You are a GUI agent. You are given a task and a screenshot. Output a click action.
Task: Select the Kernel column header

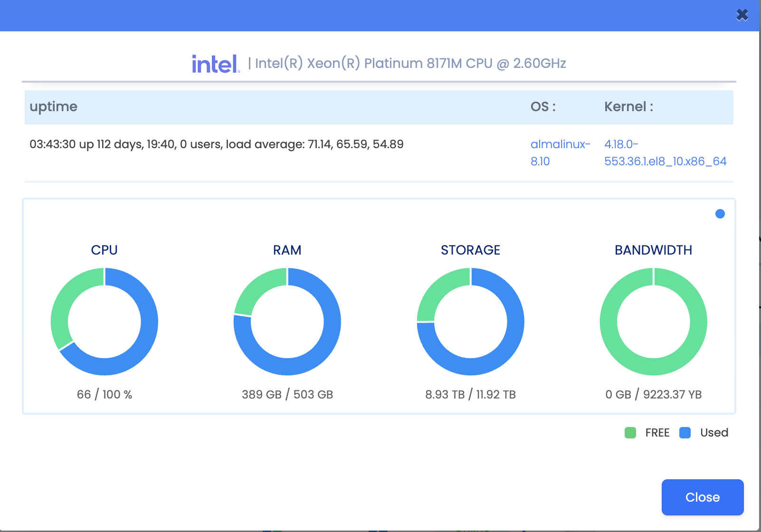click(628, 106)
